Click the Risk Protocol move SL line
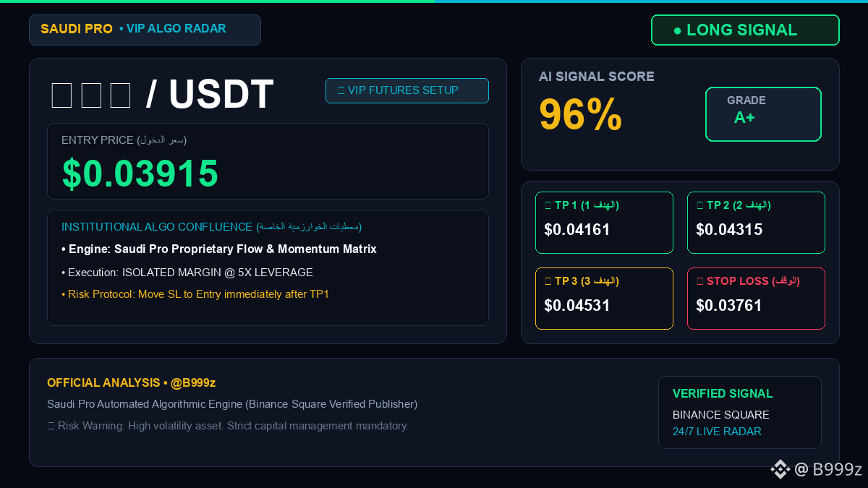The height and width of the screenshot is (488, 868). [195, 294]
